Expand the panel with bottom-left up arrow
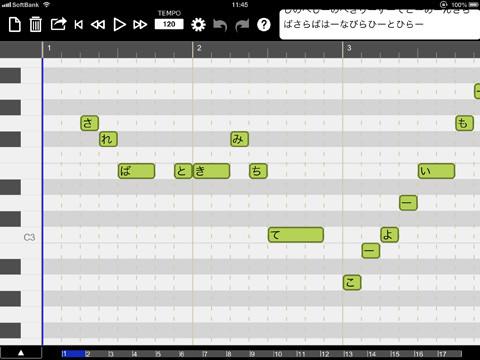 click(21, 353)
